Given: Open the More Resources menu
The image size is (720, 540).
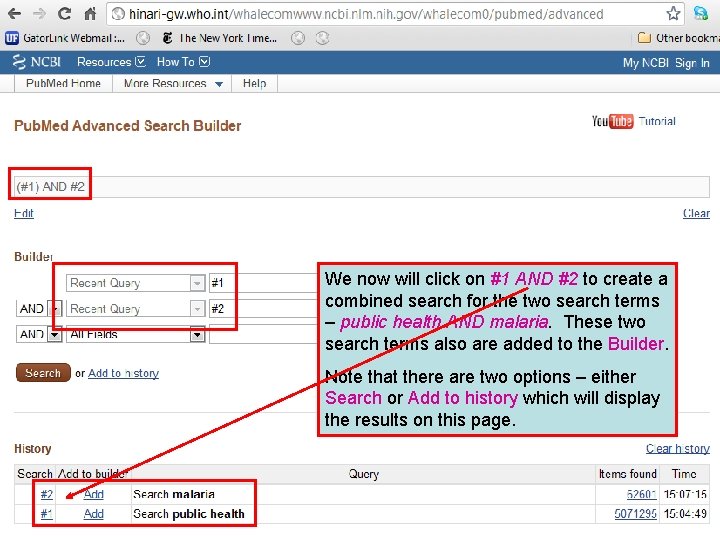Looking at the screenshot, I should coord(173,84).
